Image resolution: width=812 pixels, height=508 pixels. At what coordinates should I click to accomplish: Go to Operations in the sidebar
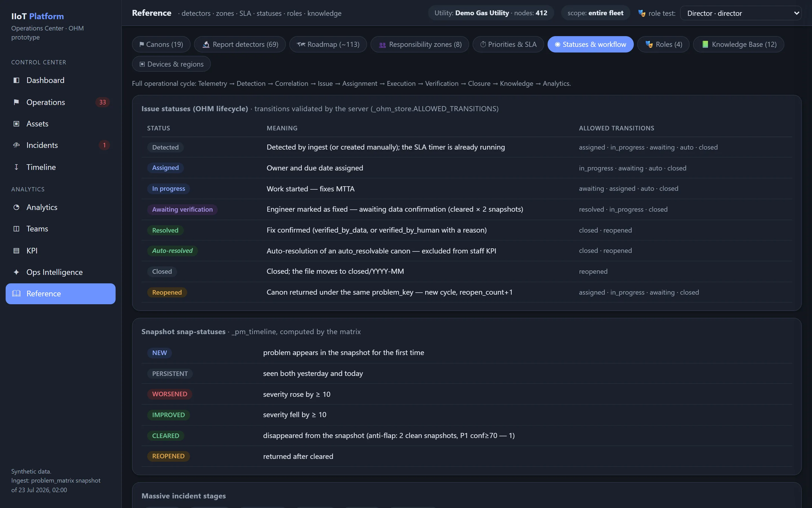coord(61,102)
